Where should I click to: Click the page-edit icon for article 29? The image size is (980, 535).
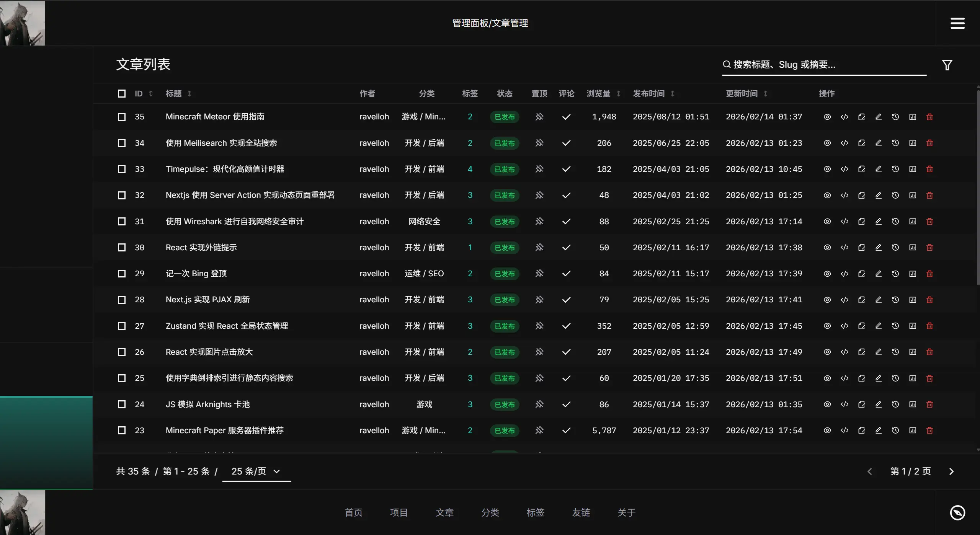pos(861,274)
